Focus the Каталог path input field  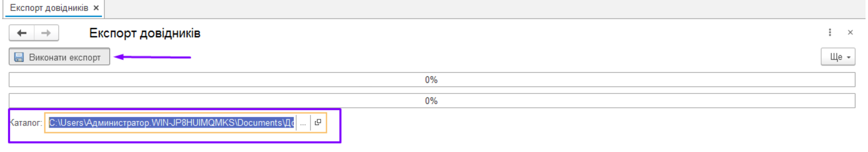tap(172, 123)
